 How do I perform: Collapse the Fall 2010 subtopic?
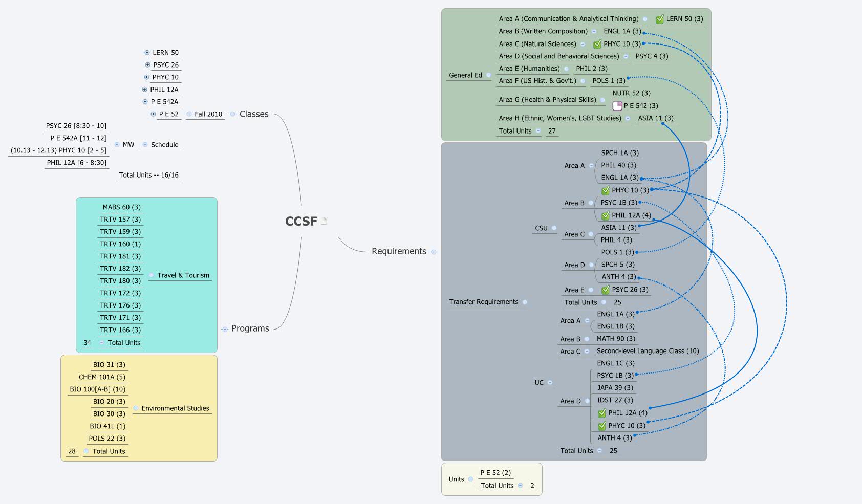pyautogui.click(x=189, y=114)
